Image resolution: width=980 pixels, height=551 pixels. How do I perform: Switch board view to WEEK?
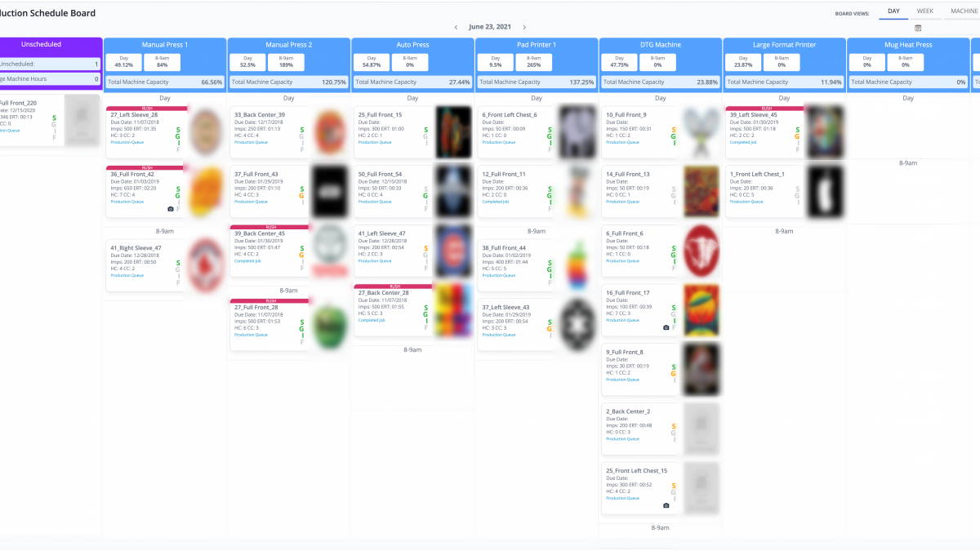(x=925, y=11)
